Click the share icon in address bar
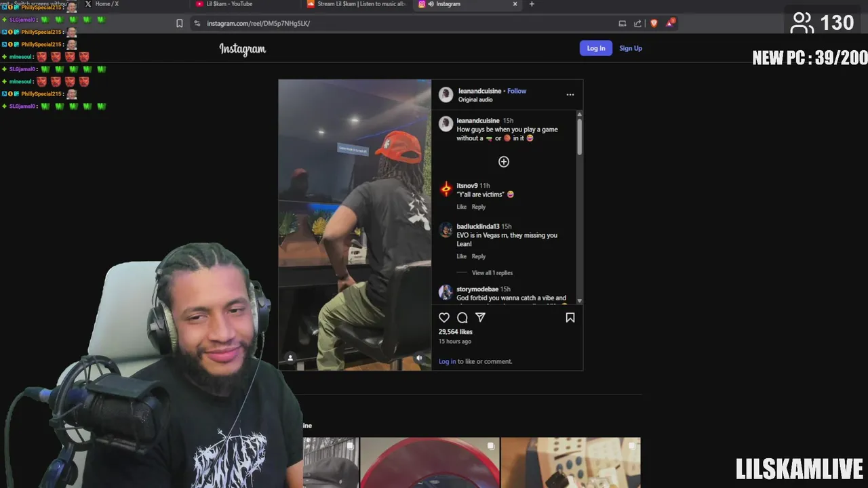868x488 pixels. tap(637, 23)
